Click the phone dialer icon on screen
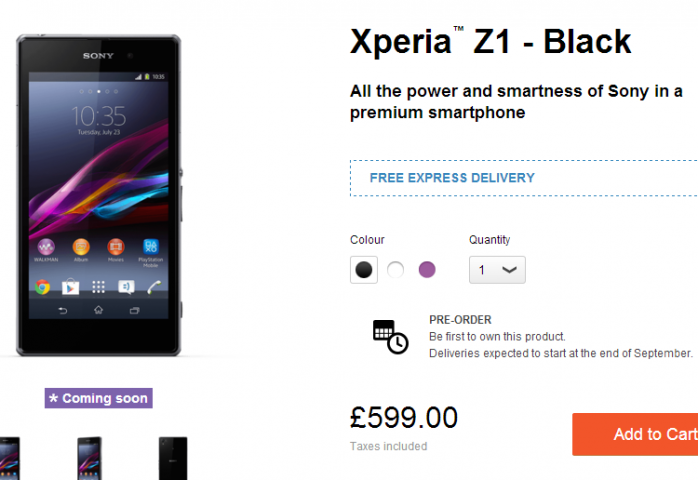Viewport: 698px width, 480px height. click(154, 287)
